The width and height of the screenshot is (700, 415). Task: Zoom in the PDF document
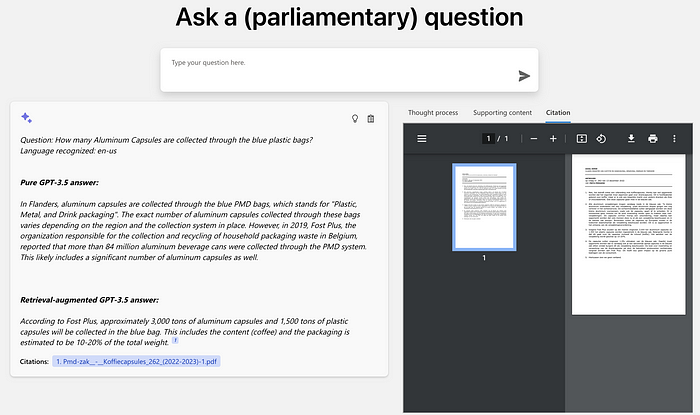pos(553,138)
